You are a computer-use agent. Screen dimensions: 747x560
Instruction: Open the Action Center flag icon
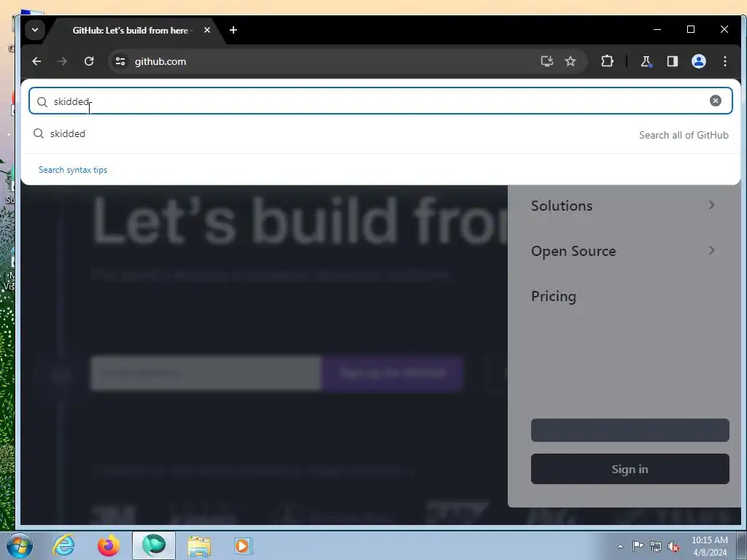click(x=638, y=546)
